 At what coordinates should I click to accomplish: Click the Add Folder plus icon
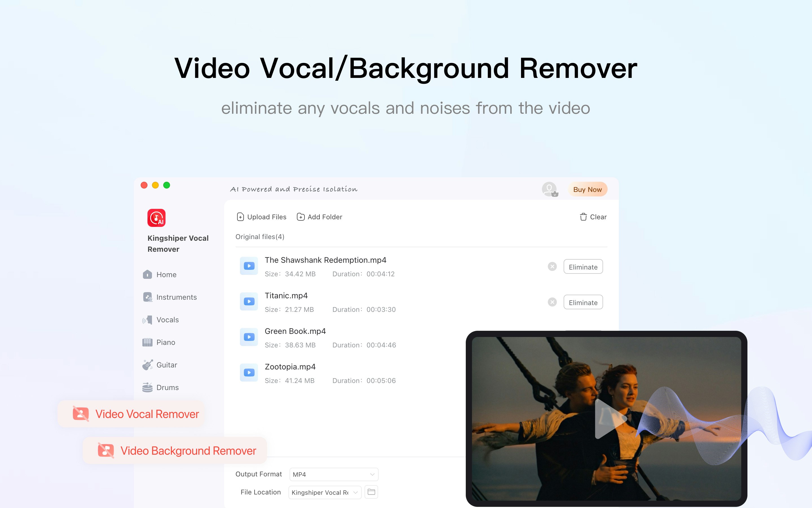pos(301,217)
